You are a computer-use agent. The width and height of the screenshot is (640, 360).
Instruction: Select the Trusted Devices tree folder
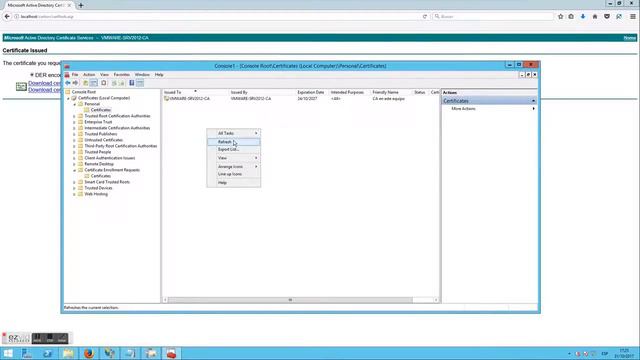98,188
